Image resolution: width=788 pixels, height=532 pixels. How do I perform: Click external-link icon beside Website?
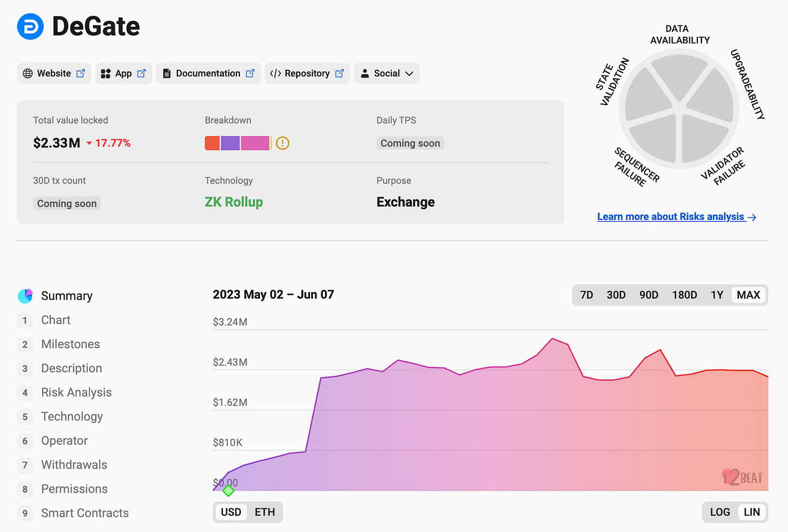[x=80, y=73]
